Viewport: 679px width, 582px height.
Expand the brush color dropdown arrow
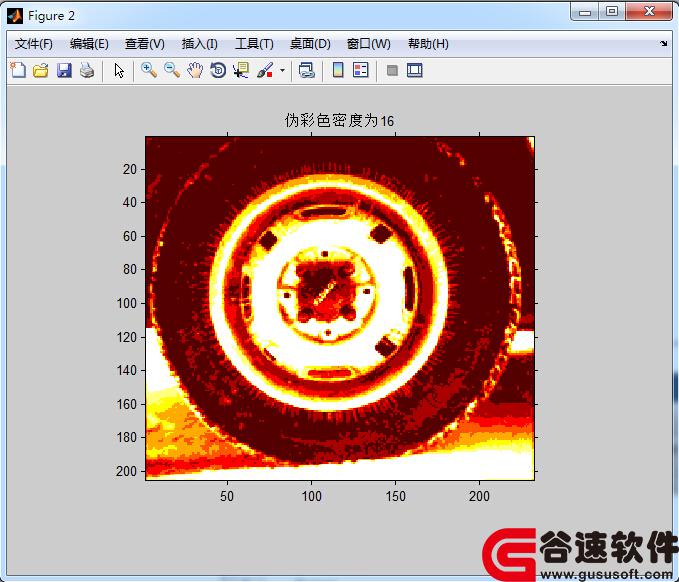(x=282, y=70)
